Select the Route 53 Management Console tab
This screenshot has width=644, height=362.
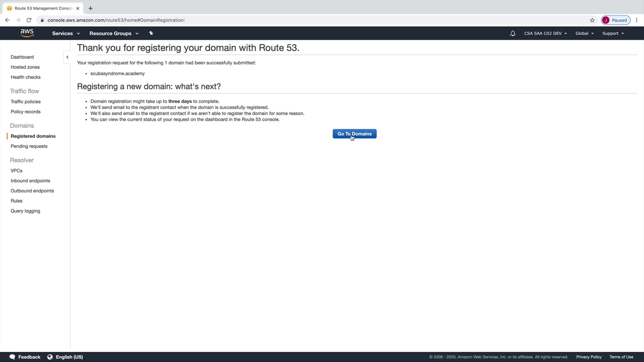[x=43, y=9]
